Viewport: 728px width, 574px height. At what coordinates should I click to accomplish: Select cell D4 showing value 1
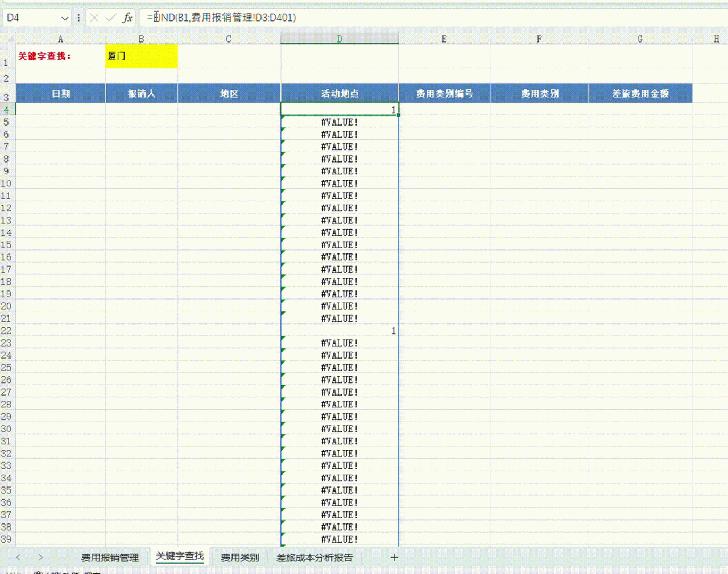click(x=340, y=109)
